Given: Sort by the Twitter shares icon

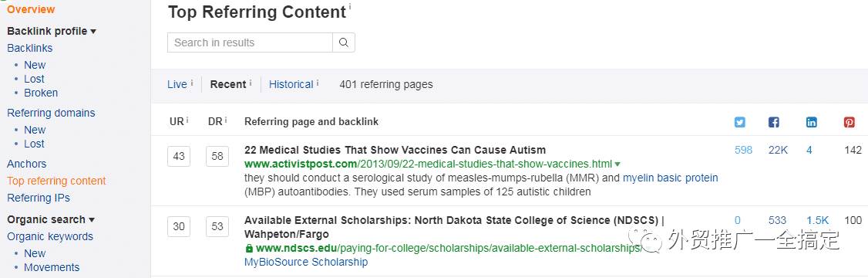Looking at the screenshot, I should tap(739, 122).
